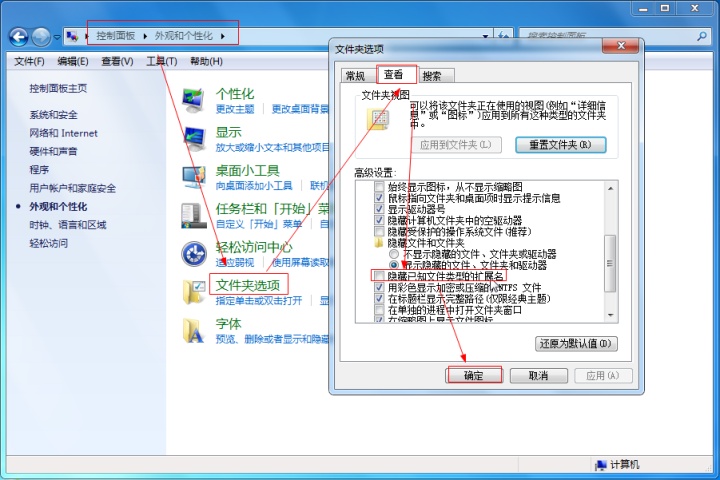Screen dimensions: 720x480
Task: Go to 网络和 Internet category
Action: [63, 133]
